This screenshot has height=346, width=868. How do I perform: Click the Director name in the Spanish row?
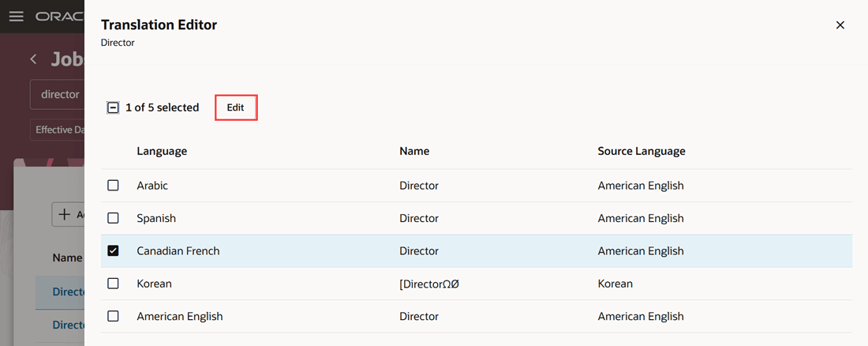(419, 219)
